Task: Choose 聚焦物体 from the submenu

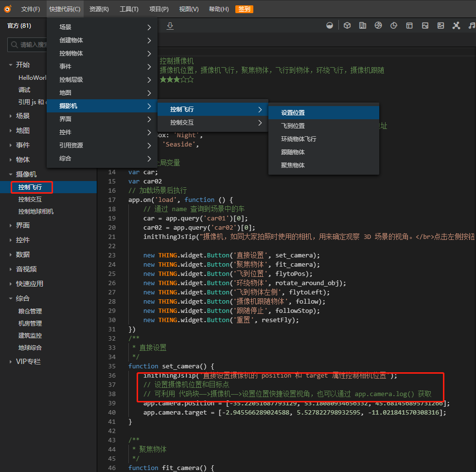Action: coord(324,165)
